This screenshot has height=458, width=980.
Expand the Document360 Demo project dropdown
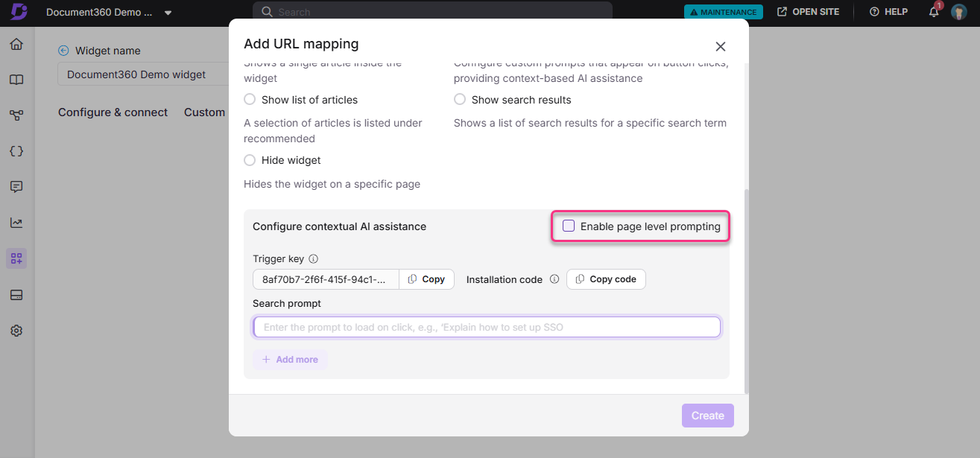[x=168, y=13]
